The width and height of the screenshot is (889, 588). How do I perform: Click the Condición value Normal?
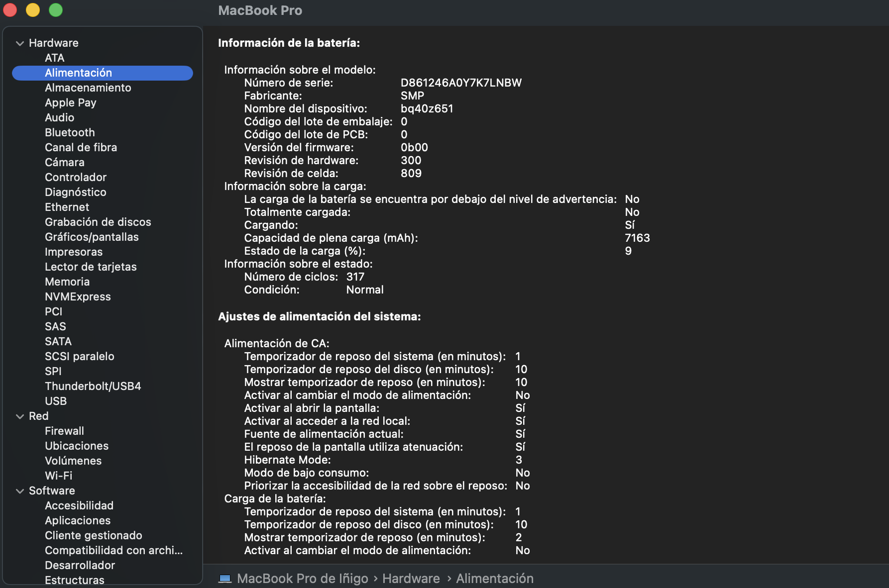364,290
